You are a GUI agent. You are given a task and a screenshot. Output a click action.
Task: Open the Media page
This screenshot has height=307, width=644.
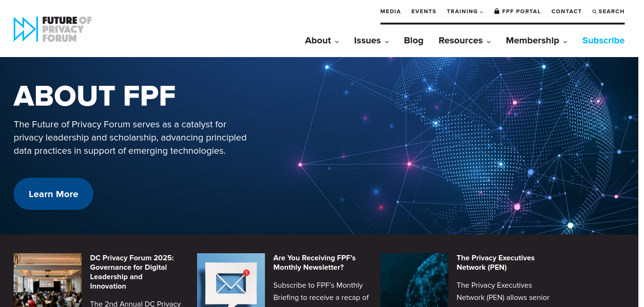tap(390, 11)
